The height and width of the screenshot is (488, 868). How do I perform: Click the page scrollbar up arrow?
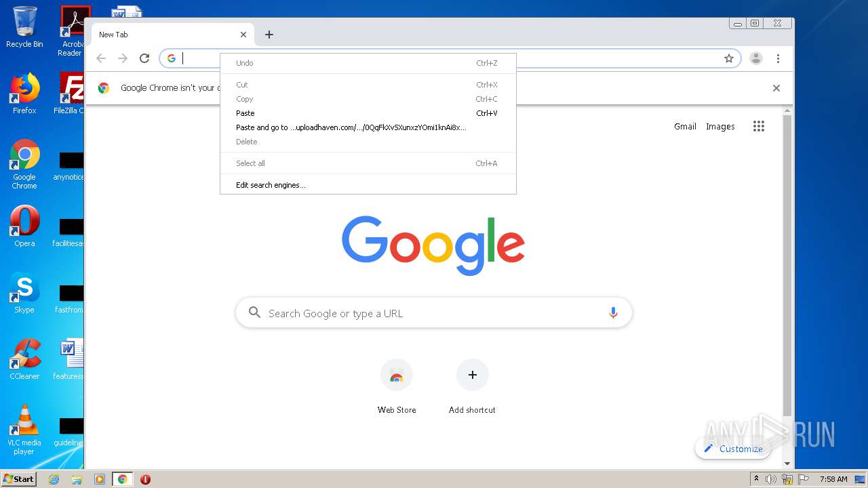(787, 110)
